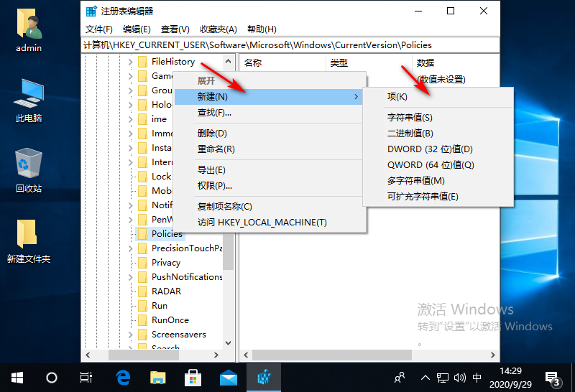Open File Explorer from taskbar
The height and width of the screenshot is (392, 575).
(x=158, y=378)
